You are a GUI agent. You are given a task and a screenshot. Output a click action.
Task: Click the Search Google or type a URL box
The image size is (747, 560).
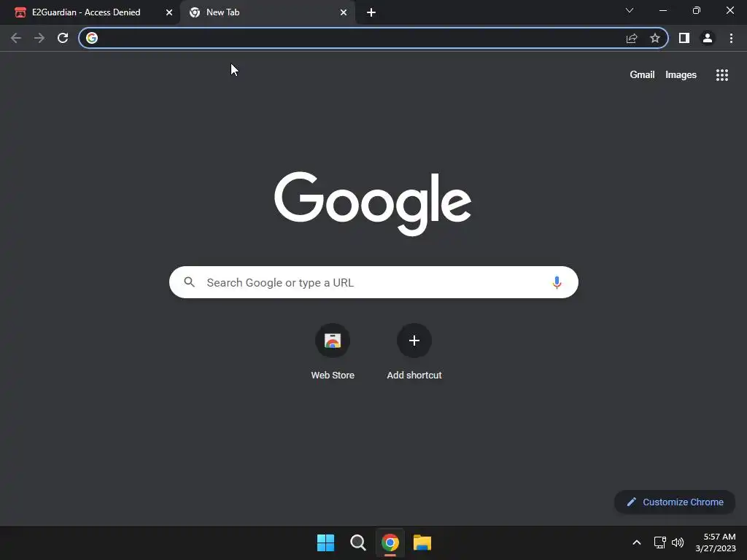(x=373, y=282)
